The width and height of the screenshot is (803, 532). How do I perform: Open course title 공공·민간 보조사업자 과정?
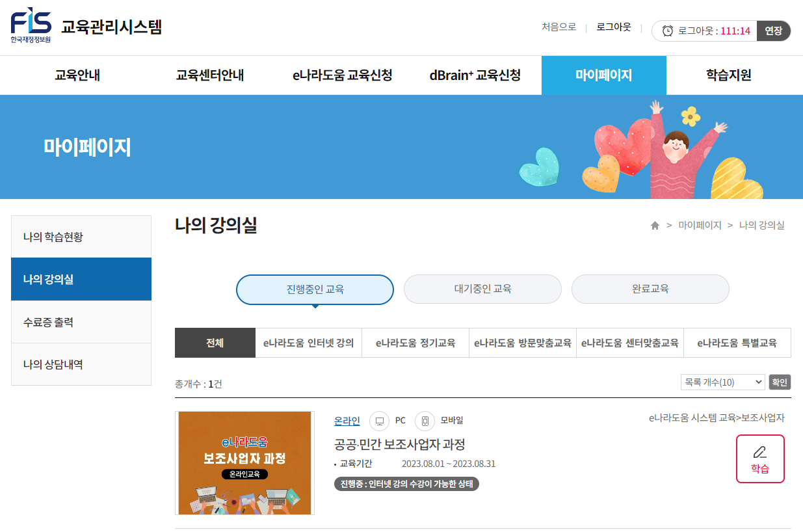pyautogui.click(x=399, y=445)
